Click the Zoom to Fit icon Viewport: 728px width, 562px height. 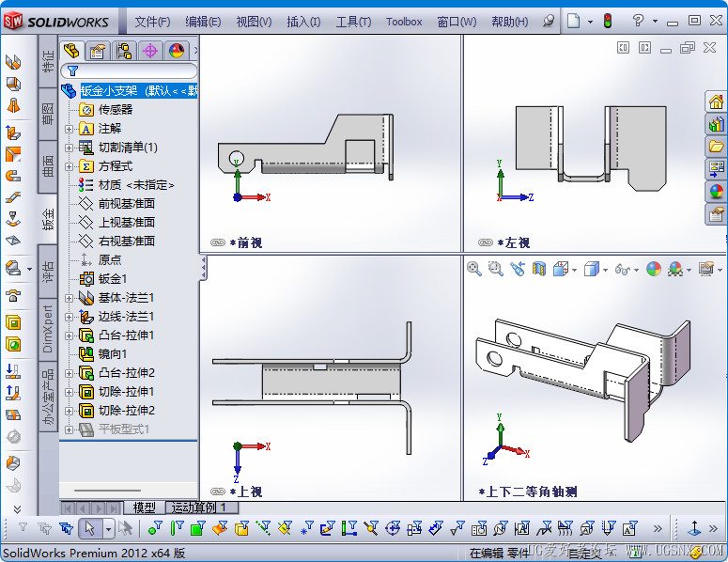pyautogui.click(x=474, y=269)
